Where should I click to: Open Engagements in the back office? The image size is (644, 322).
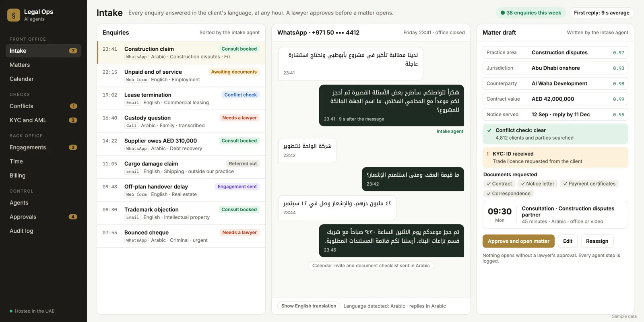pos(43,147)
